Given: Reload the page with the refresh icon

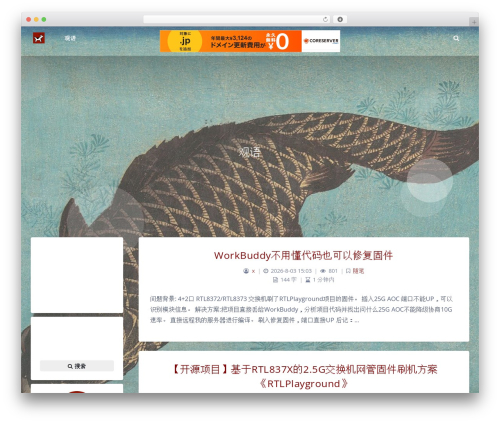Looking at the screenshot, I should (325, 19).
